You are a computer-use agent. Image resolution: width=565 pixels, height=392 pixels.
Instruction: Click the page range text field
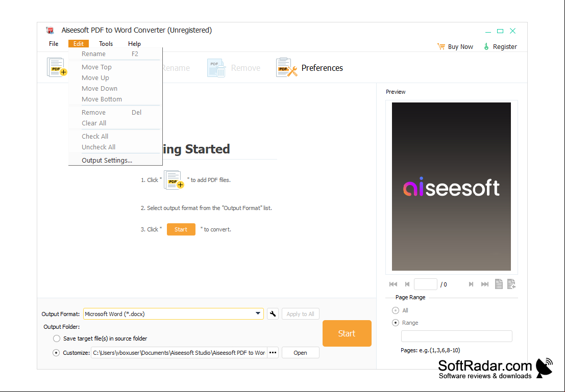(456, 336)
